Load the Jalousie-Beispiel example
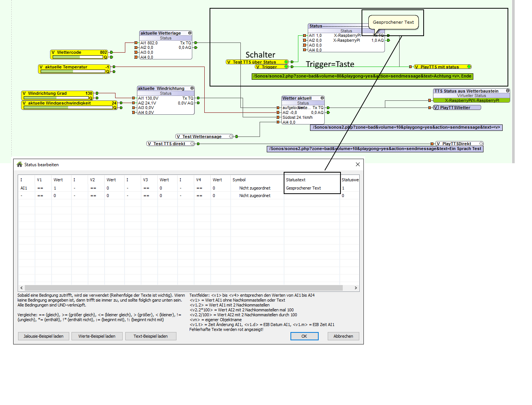532x405 pixels. pyautogui.click(x=44, y=336)
